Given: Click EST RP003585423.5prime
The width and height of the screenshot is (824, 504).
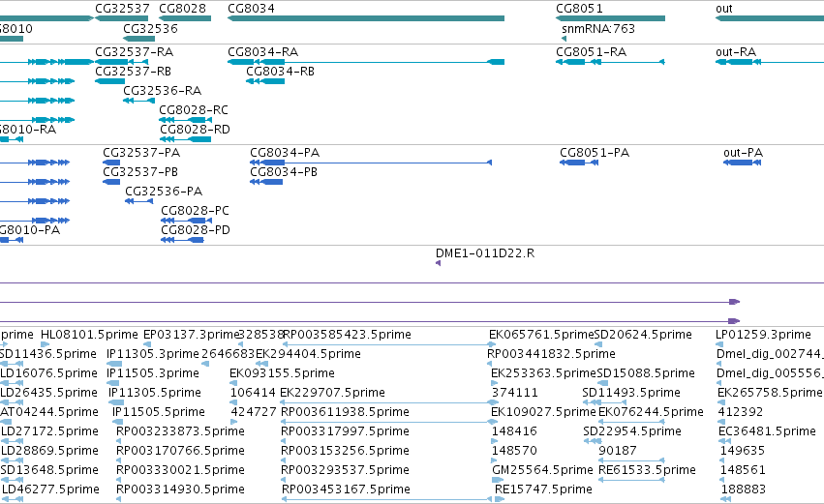Looking at the screenshot, I should coord(347,335).
